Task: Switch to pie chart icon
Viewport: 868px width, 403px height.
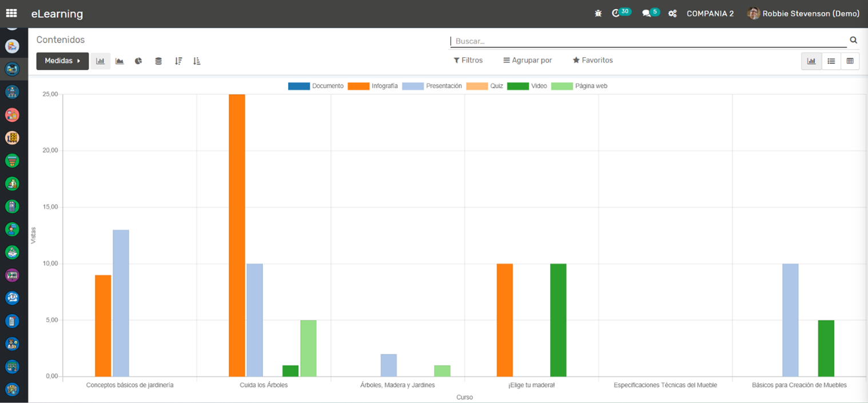Action: click(x=138, y=61)
